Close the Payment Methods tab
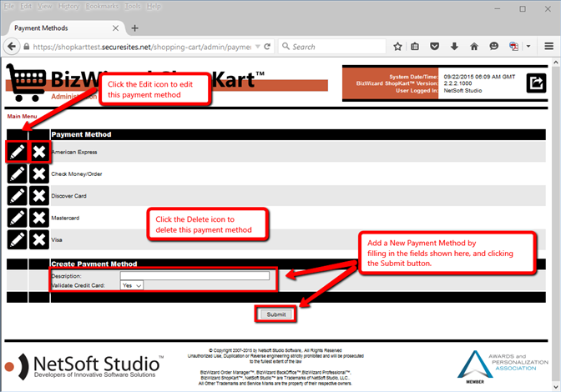This screenshot has width=561, height=392. pos(115,28)
